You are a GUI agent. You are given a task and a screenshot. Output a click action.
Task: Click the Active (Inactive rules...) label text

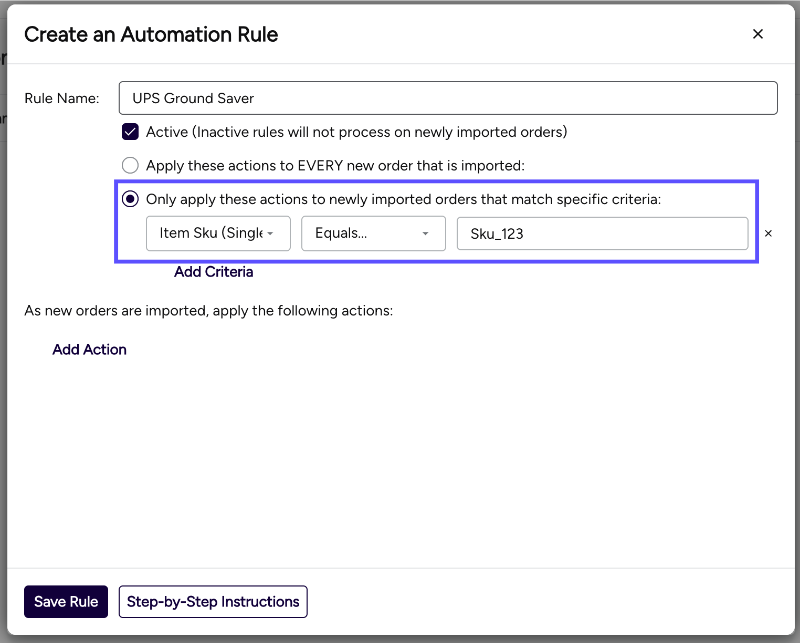[356, 132]
